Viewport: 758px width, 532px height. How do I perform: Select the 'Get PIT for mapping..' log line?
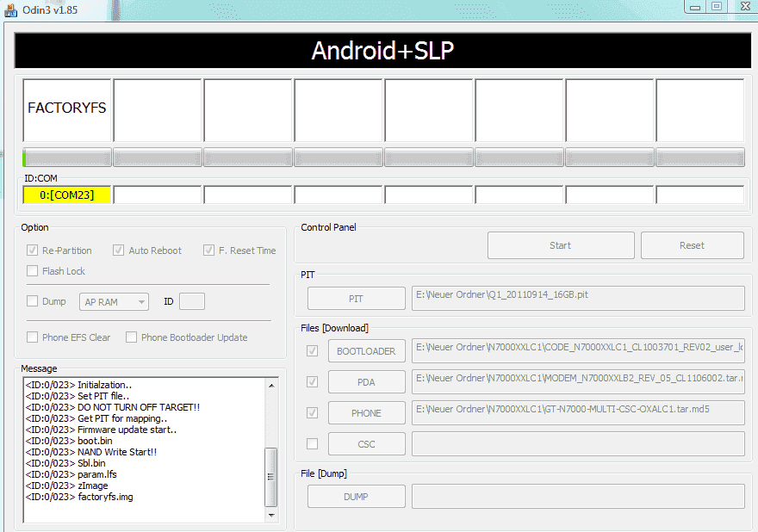[96, 418]
